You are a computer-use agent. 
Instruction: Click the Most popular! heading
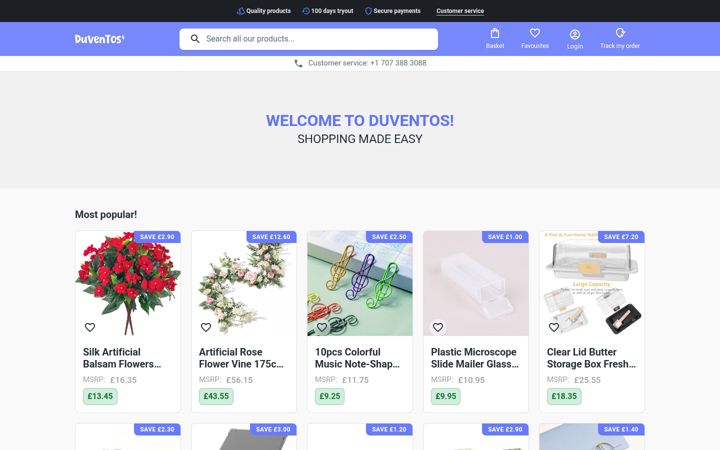pyautogui.click(x=106, y=214)
